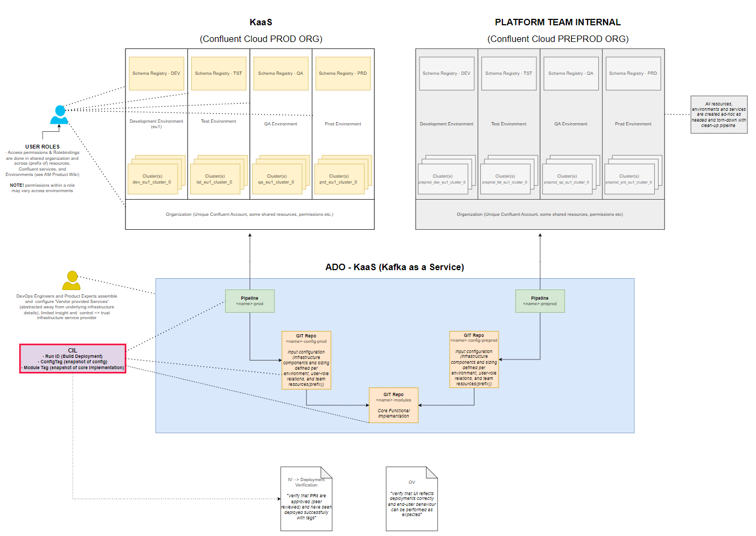Image resolution: width=756 pixels, height=536 pixels.
Task: Select the CIL box with pink border
Action: tap(73, 359)
